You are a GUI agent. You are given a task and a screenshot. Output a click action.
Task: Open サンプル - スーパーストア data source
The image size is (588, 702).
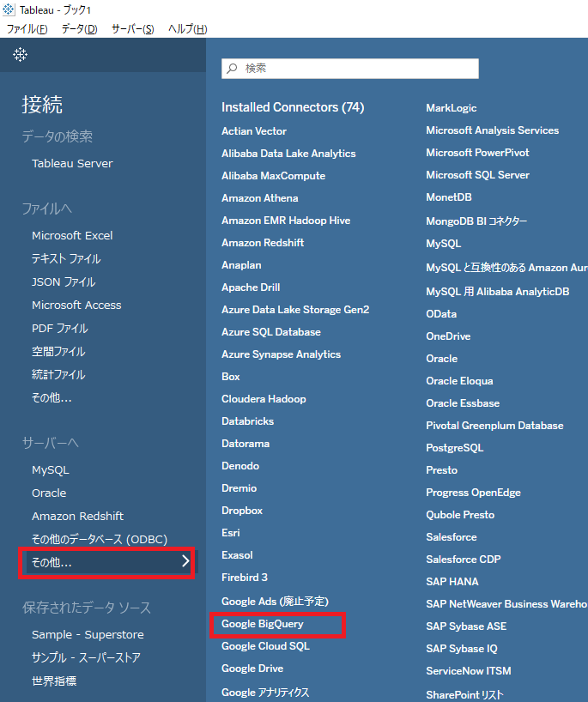tap(86, 657)
